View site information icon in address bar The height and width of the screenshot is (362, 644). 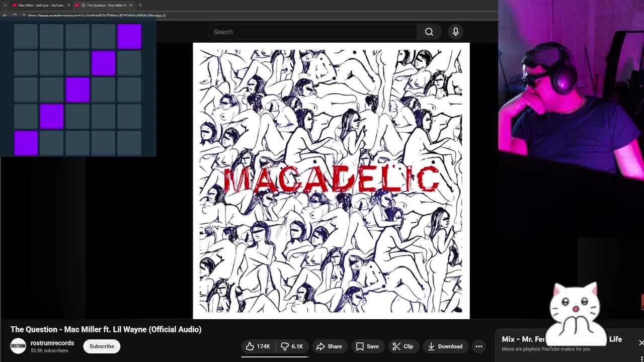pos(24,16)
